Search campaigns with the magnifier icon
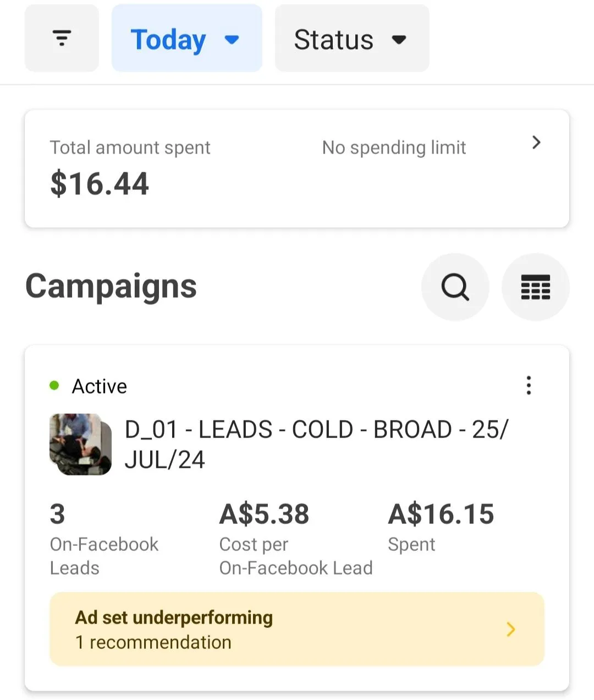 click(x=455, y=287)
